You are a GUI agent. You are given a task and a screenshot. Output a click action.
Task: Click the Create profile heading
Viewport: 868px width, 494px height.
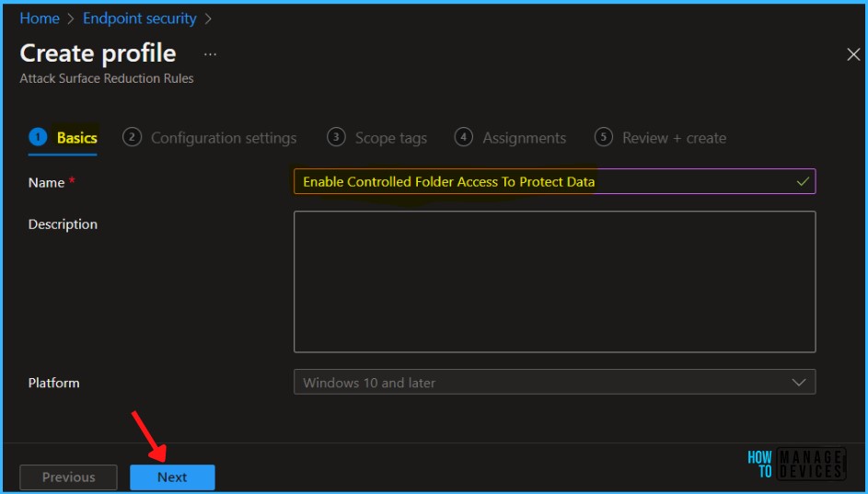[x=98, y=53]
